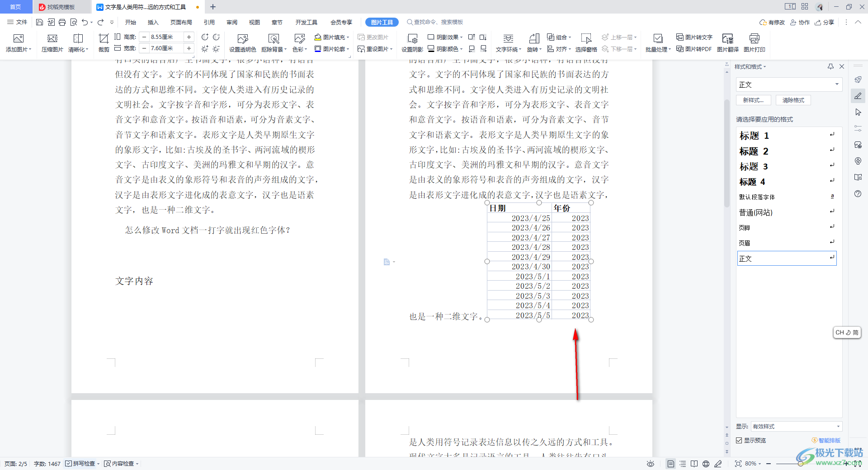This screenshot has width=868, height=470.
Task: Click the 清除格式 button
Action: 793,100
